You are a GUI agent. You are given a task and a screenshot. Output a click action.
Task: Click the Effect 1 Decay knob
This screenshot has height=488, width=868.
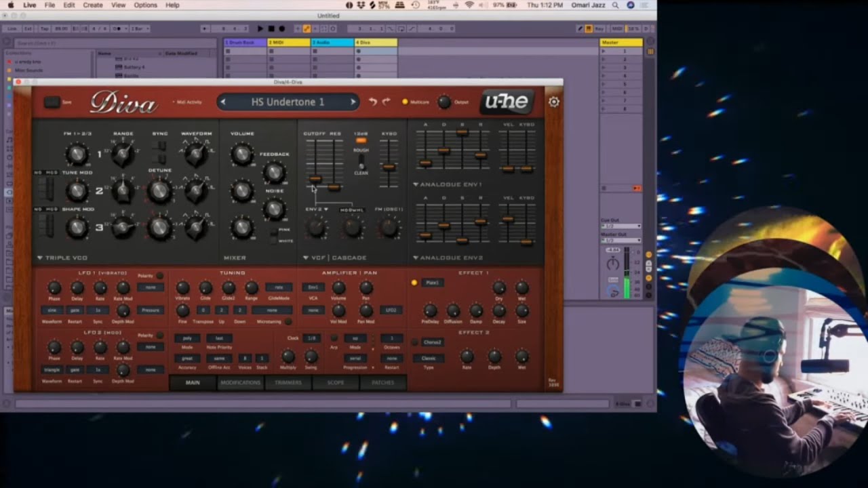coord(499,310)
